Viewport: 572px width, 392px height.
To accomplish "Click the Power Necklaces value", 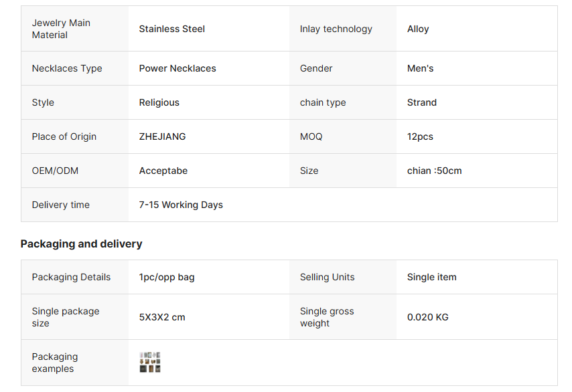I will pyautogui.click(x=177, y=68).
